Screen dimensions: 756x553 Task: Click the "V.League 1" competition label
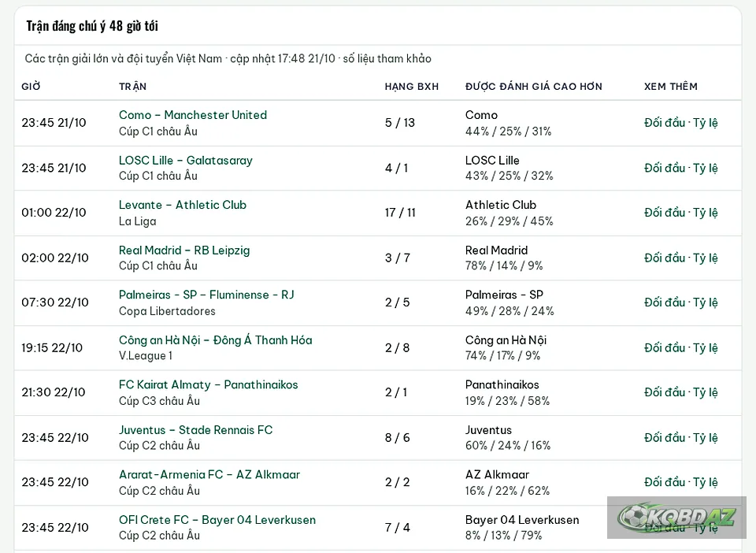point(146,355)
